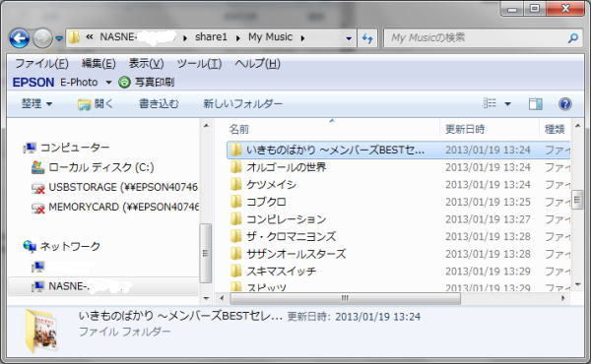The width and height of the screenshot is (591, 364).
Task: Click the folder icon in address bar
Action: tap(75, 37)
